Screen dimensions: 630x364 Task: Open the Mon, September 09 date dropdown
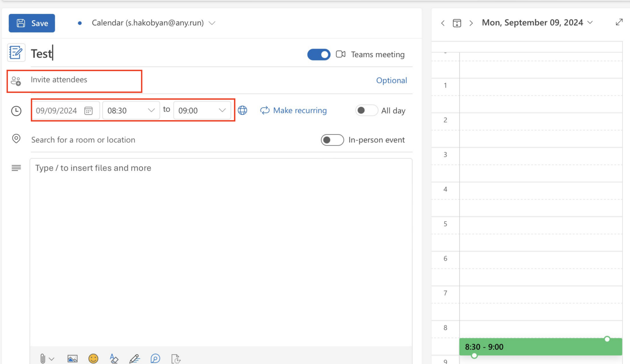[590, 22]
